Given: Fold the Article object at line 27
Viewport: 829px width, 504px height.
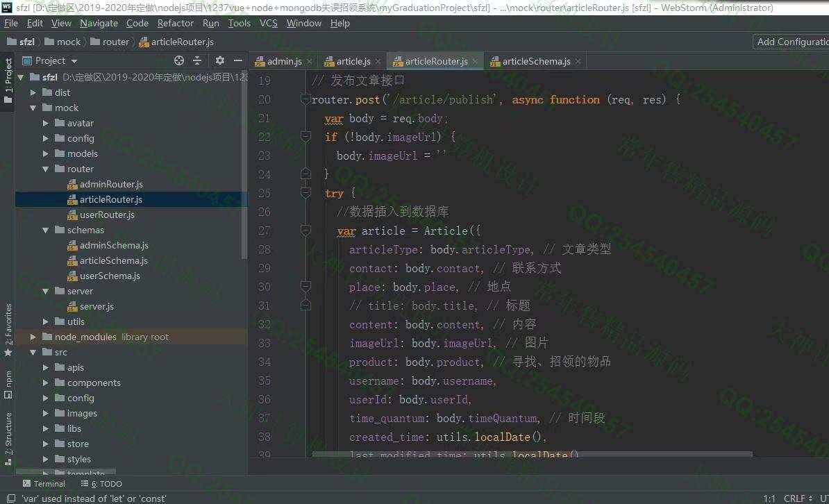Looking at the screenshot, I should pos(305,230).
